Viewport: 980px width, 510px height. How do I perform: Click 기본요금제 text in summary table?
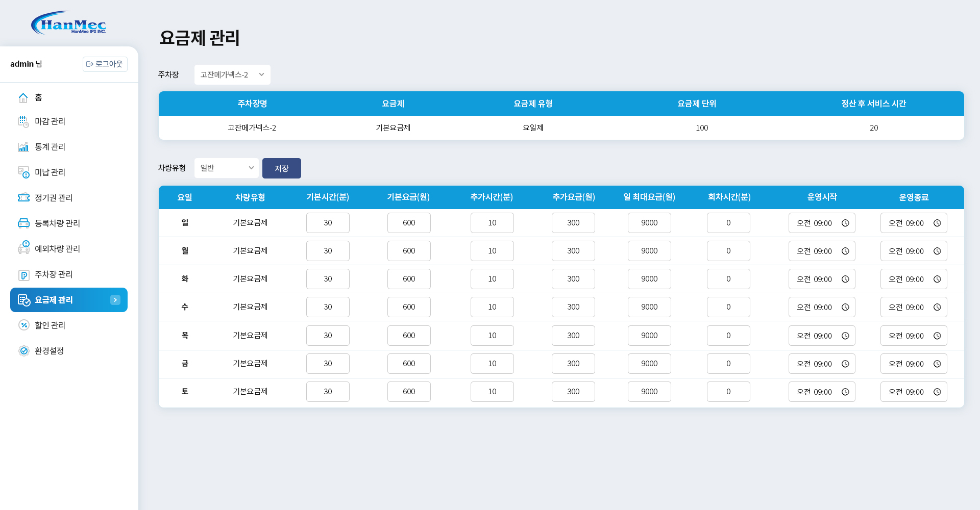pyautogui.click(x=393, y=128)
